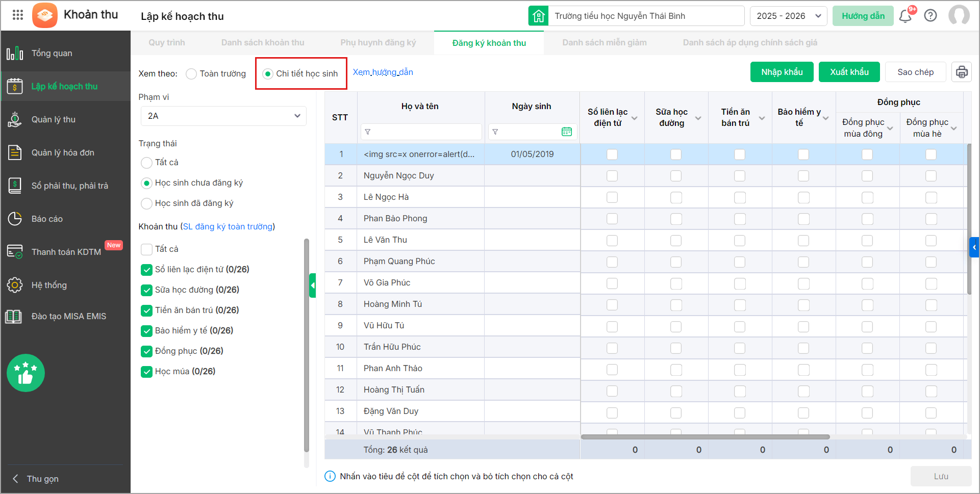Click the Khoản thu list scrollbar
The width and height of the screenshot is (980, 494).
[x=306, y=345]
